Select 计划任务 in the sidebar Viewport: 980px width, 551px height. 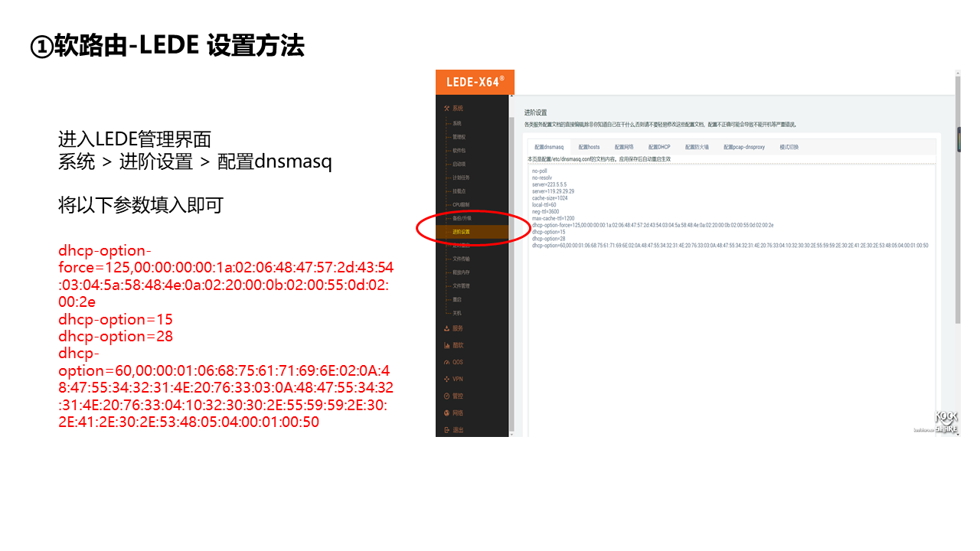tap(460, 178)
